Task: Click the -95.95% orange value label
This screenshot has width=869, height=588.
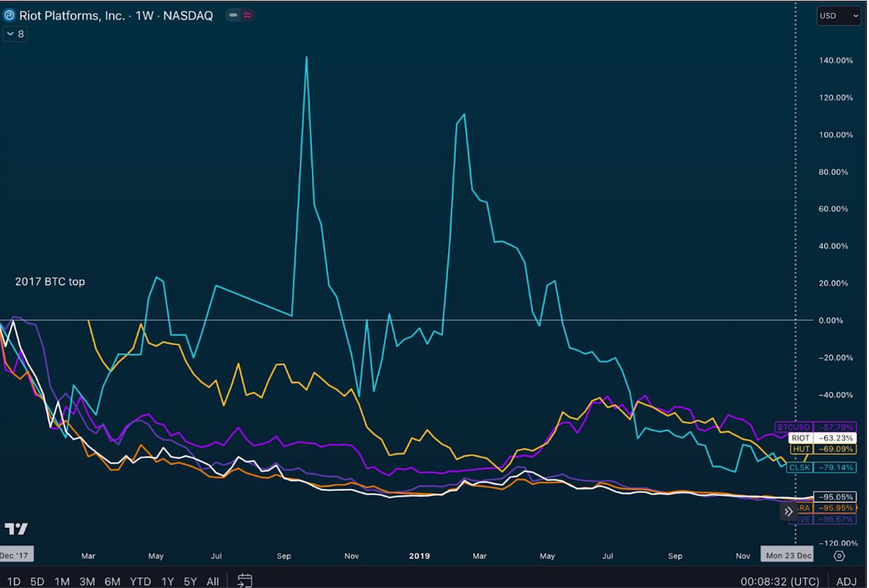Action: tap(835, 508)
